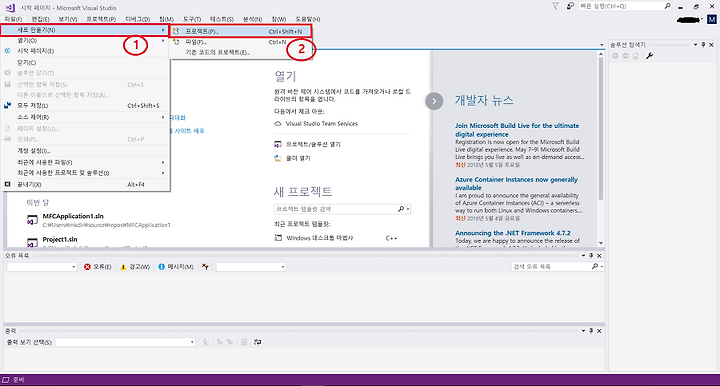Open the notifications flag icon

[x=556, y=6]
